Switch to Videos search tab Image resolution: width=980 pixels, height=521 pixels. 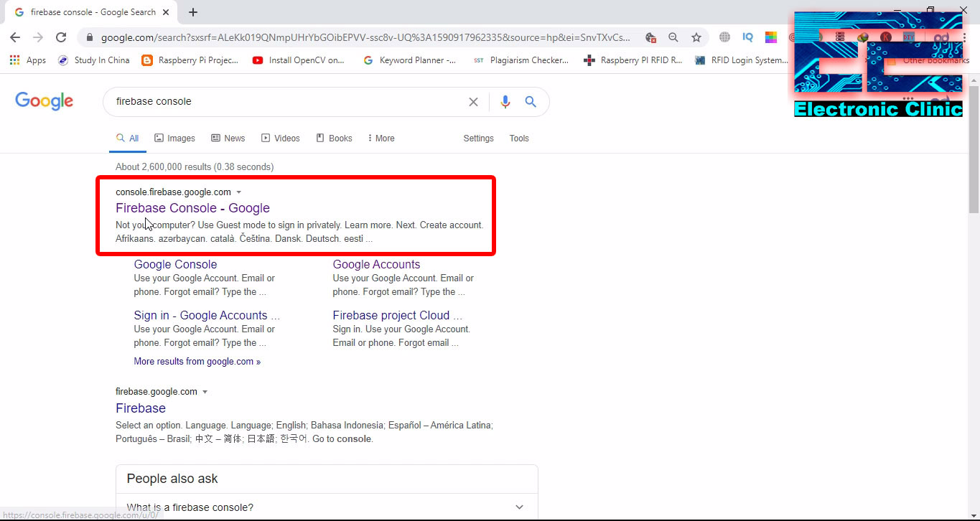(x=280, y=138)
